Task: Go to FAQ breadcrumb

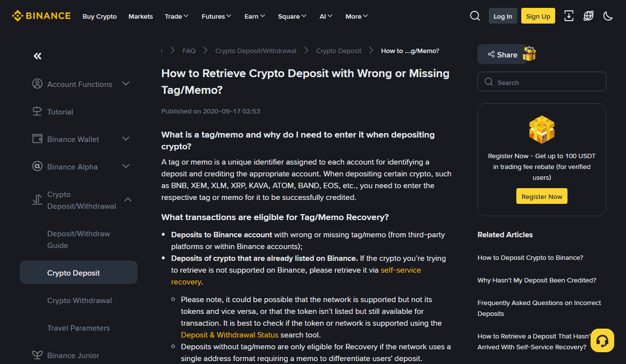Action: coord(189,51)
